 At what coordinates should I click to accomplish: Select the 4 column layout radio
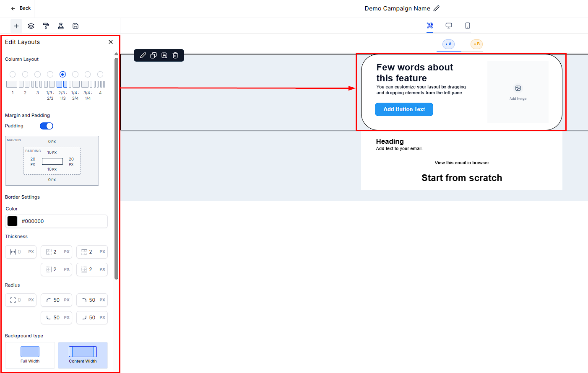coord(100,74)
